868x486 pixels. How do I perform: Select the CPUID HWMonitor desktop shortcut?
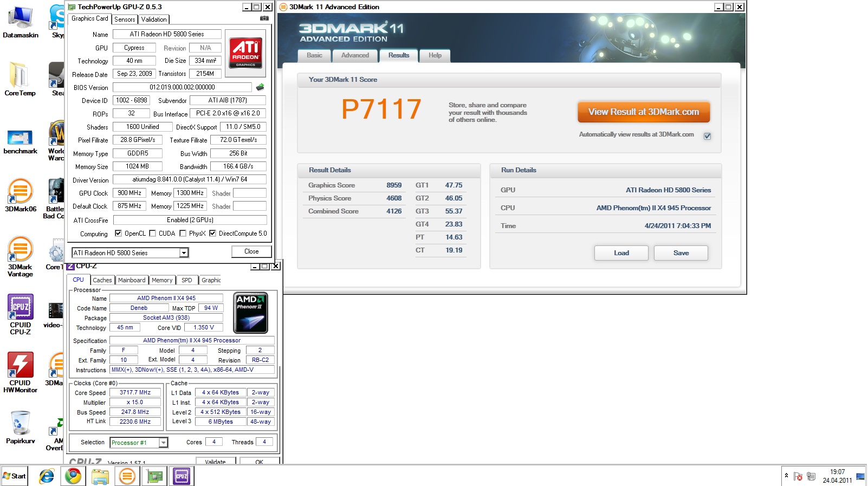[21, 372]
